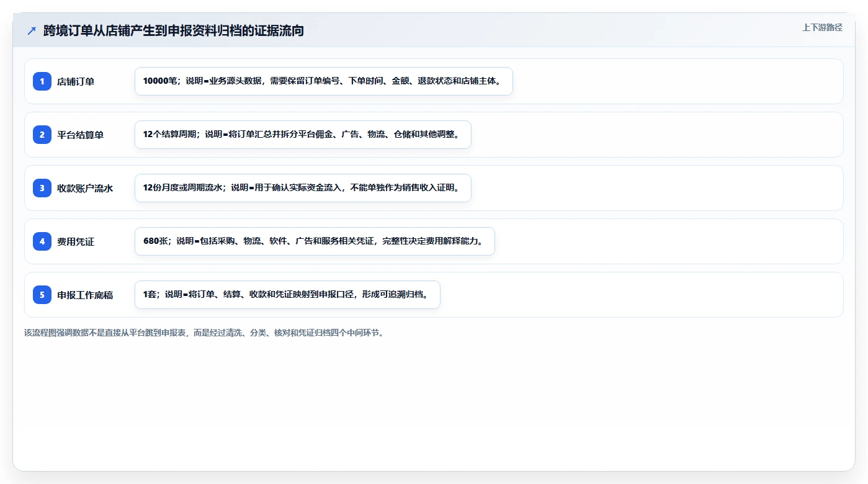Click the 平台结算单 step label
Screen dimensions: 868x484
[81, 135]
